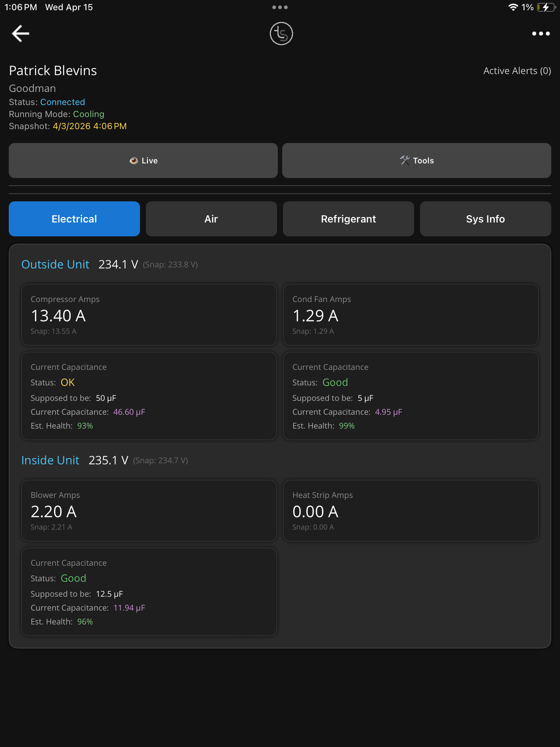Tap the Blower Amps 2.20 A card
Image resolution: width=560 pixels, height=747 pixels.
pos(149,510)
